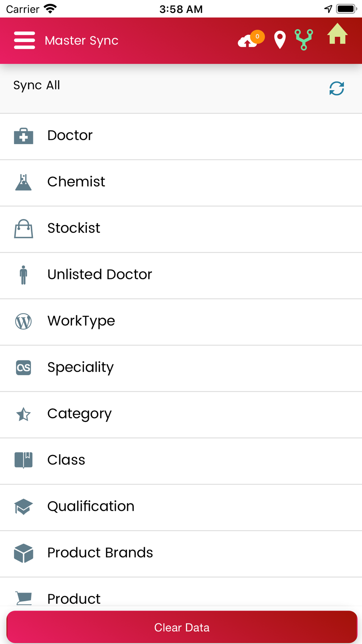Tap the Chemist flask icon
Screen dimensions: 362x644
tap(24, 182)
